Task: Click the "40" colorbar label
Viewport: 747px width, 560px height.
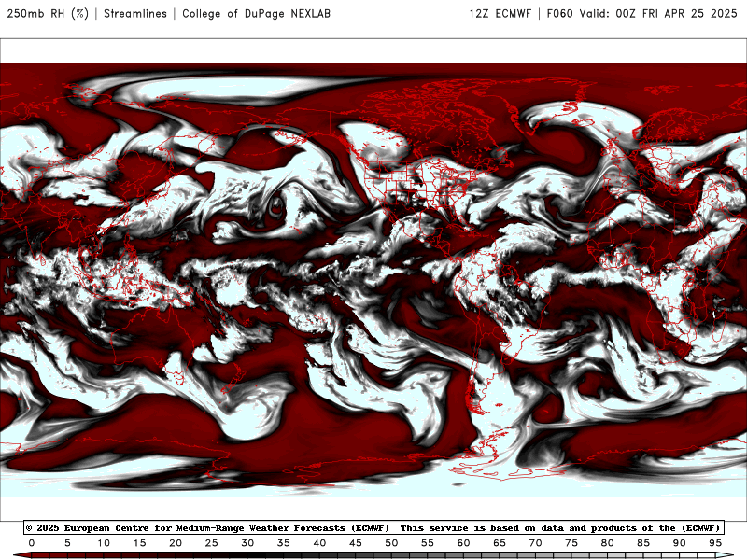Action: pos(319,543)
